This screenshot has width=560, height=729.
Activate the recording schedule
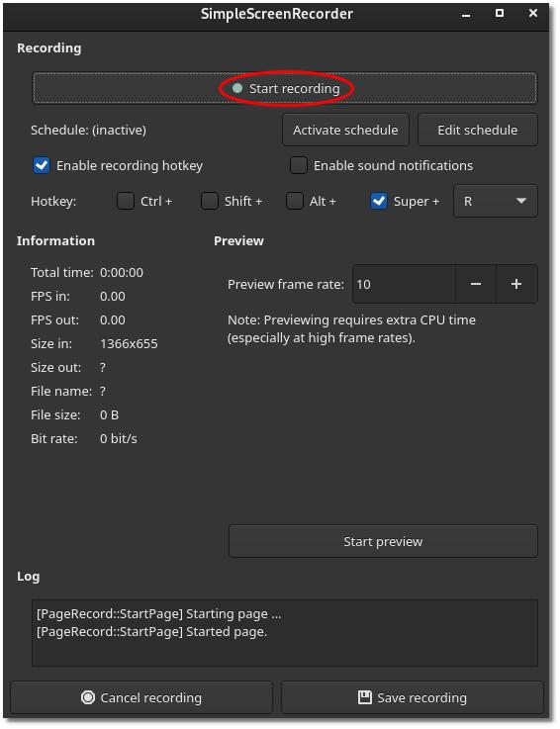(x=345, y=130)
